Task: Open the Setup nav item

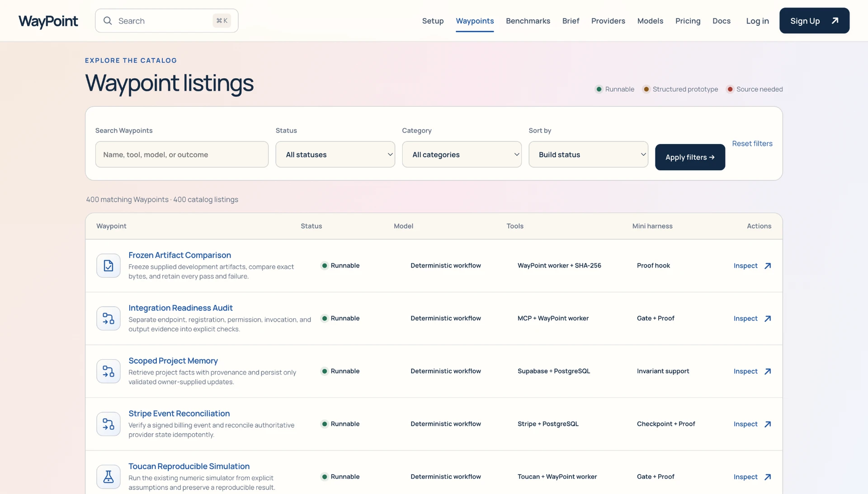Action: [x=433, y=21]
